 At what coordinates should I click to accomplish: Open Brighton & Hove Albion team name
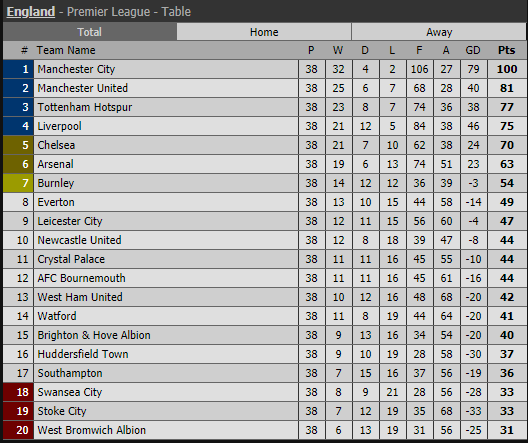94,335
